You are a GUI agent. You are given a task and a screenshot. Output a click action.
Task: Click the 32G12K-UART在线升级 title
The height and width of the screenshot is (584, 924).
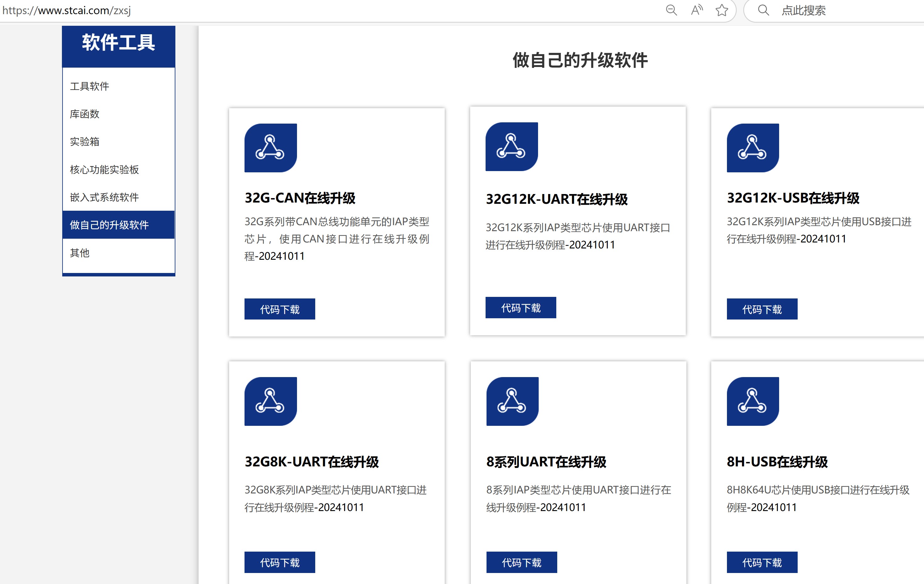(557, 199)
